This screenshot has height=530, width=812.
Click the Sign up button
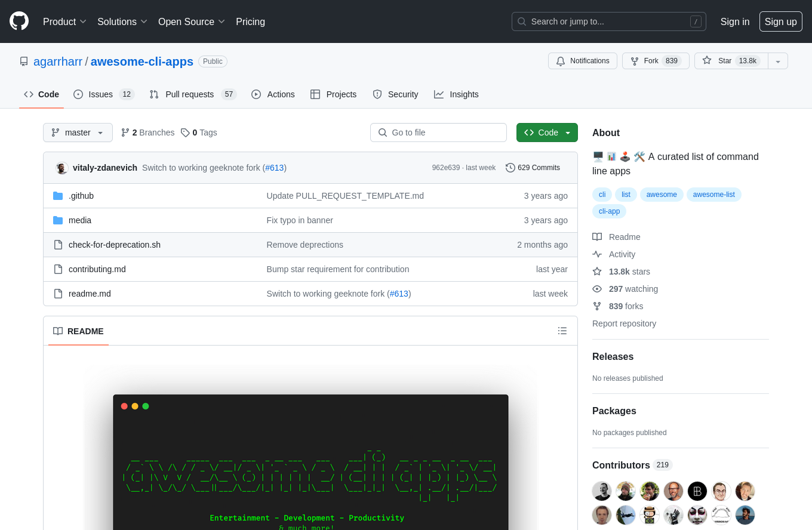tap(781, 21)
